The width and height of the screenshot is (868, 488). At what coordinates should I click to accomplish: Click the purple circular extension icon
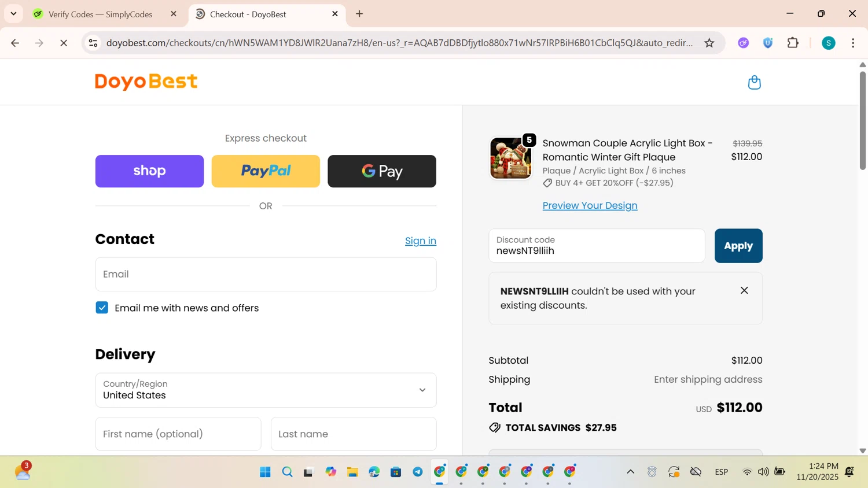[743, 43]
